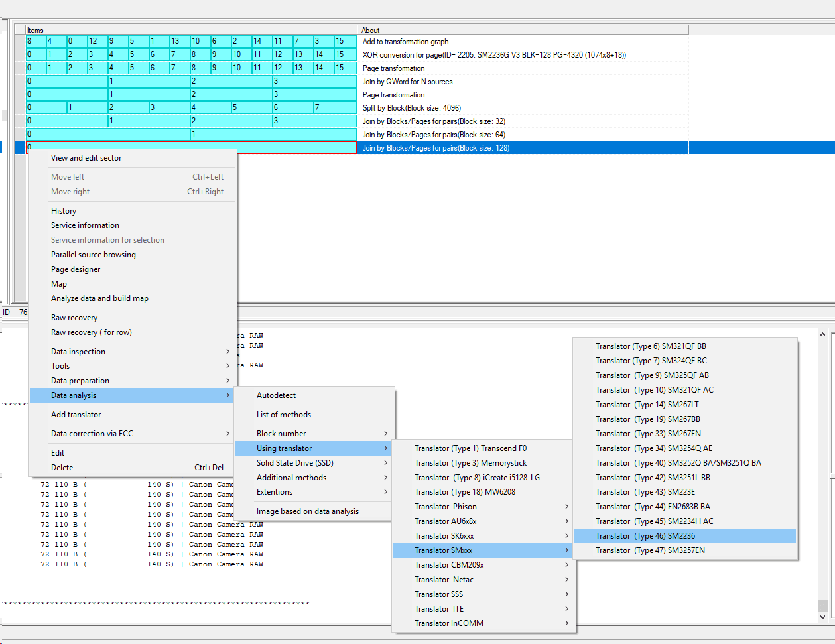Choose Translator (Type 3) Memorystick

click(x=484, y=463)
